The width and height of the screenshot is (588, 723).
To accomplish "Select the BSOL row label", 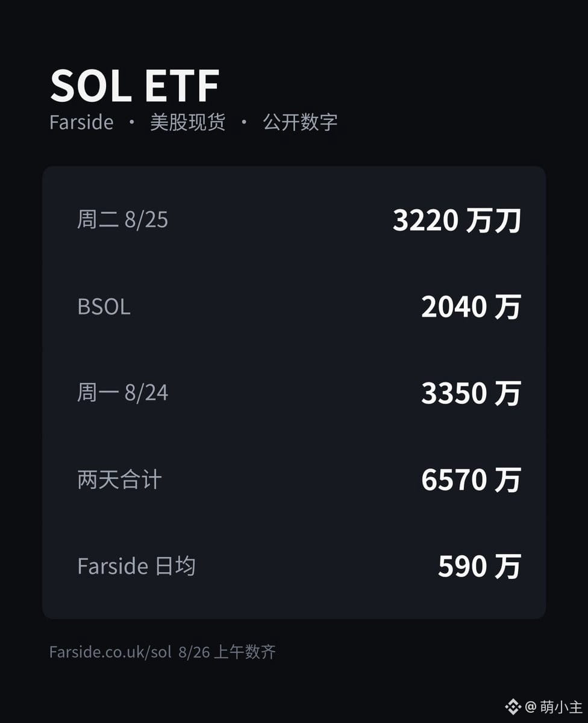I will [x=104, y=307].
